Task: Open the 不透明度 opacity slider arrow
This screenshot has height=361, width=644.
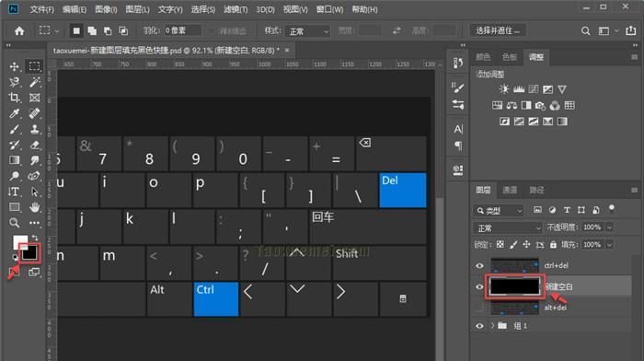Action: pos(609,227)
